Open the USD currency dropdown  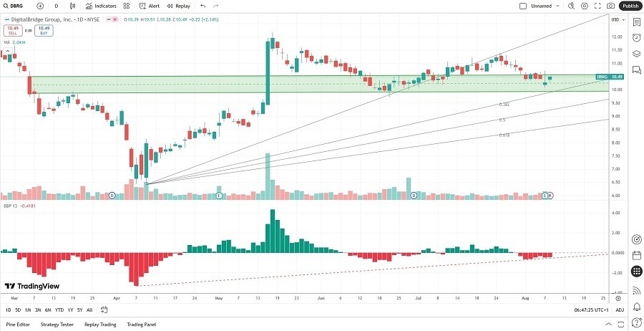(618, 19)
